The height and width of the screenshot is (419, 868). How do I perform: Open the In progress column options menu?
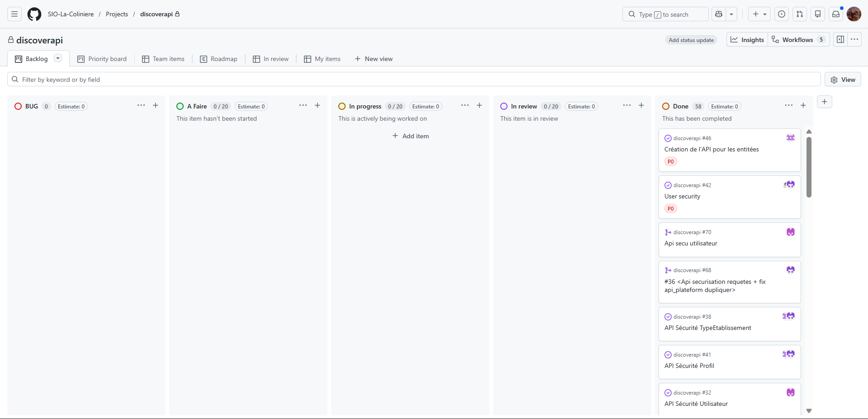465,105
